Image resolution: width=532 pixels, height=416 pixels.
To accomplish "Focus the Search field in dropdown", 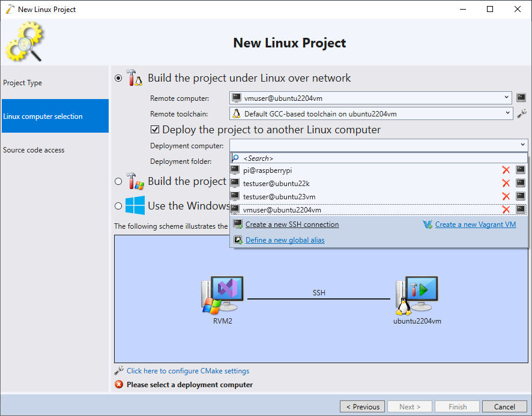I will pyautogui.click(x=379, y=158).
